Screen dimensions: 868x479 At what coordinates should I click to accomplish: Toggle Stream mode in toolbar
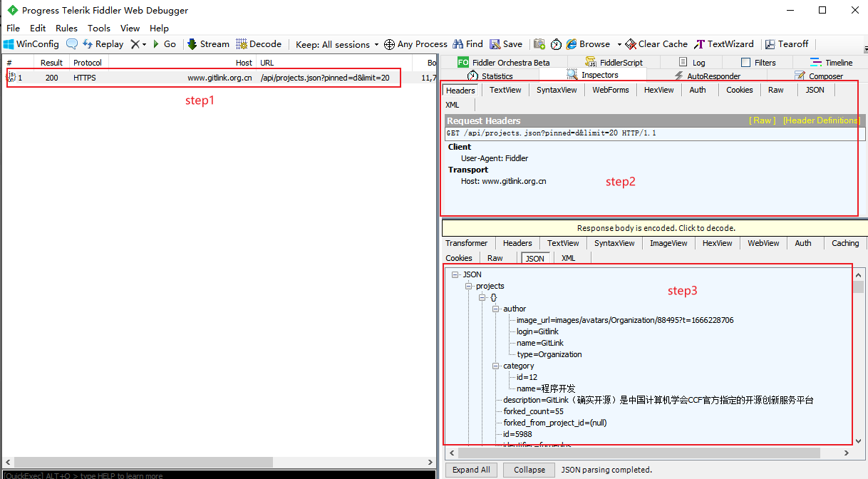pos(208,44)
